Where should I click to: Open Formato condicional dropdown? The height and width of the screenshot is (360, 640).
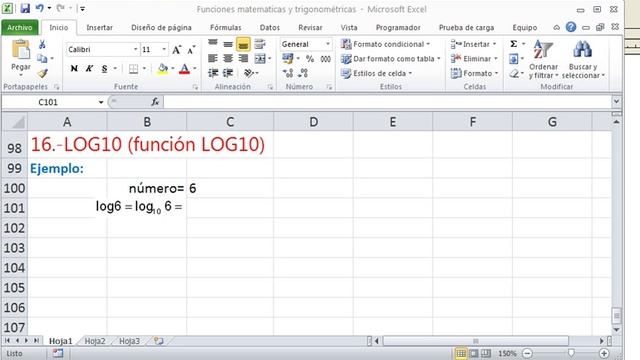pyautogui.click(x=385, y=44)
